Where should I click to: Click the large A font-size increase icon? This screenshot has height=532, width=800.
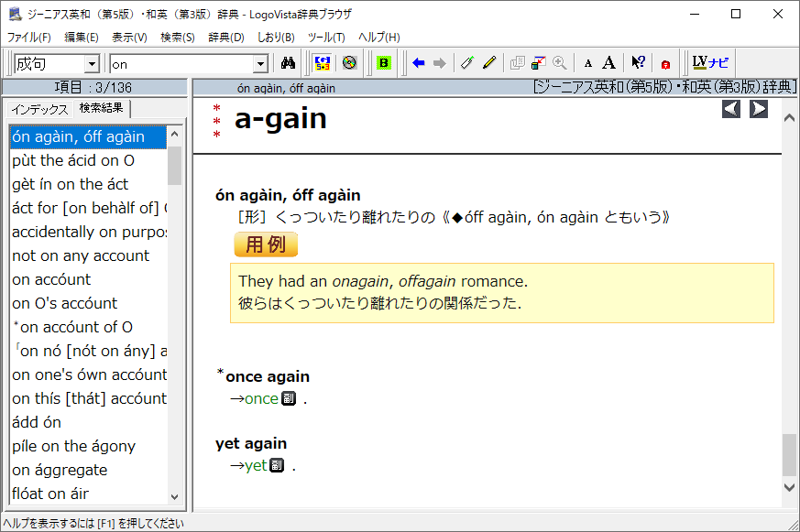click(608, 63)
